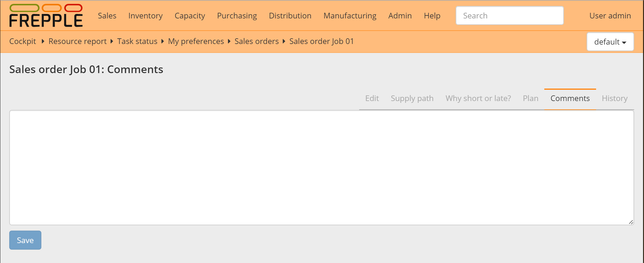This screenshot has width=644, height=263.
Task: Click the frePPLe logo
Action: (46, 16)
